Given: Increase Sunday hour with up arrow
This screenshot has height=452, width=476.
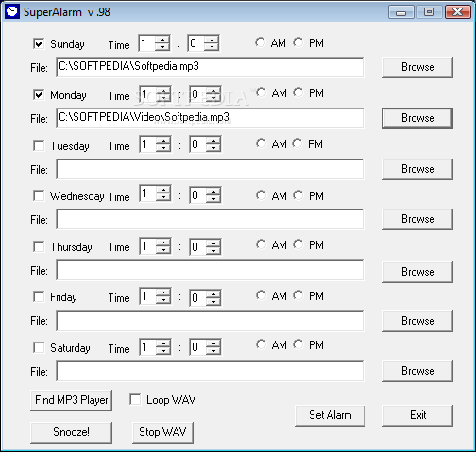Looking at the screenshot, I should tap(162, 40).
